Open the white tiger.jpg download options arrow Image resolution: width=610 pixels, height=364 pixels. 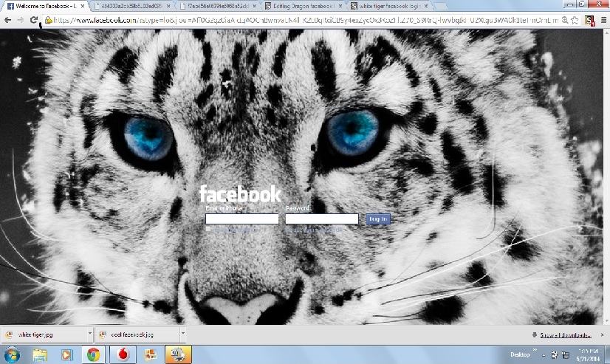[89, 334]
